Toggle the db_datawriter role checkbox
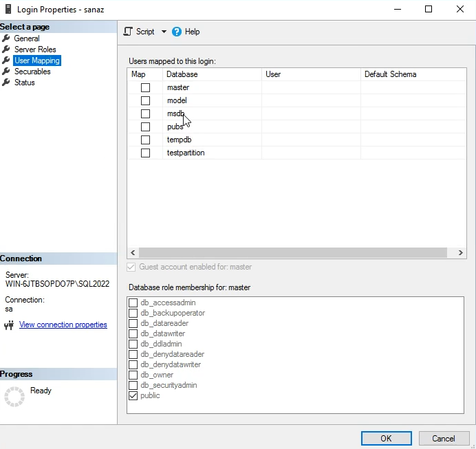The width and height of the screenshot is (476, 449). [133, 333]
